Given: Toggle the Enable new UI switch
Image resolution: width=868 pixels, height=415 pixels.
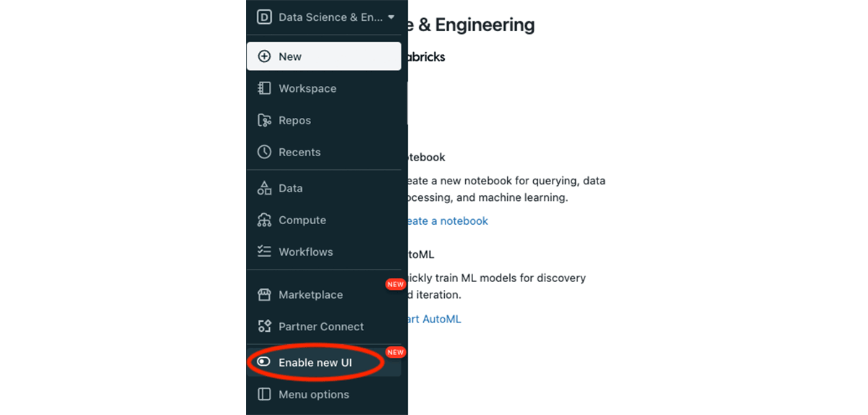Looking at the screenshot, I should click(264, 362).
